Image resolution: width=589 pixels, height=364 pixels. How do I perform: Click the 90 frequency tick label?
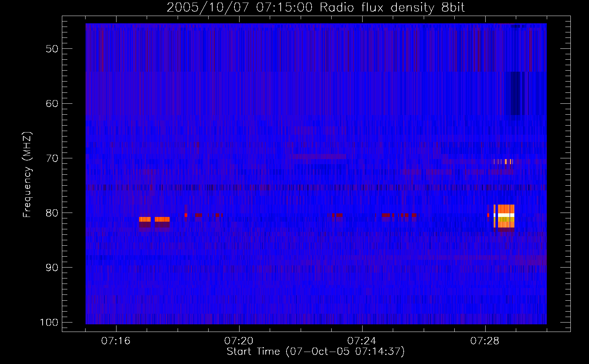tap(52, 268)
